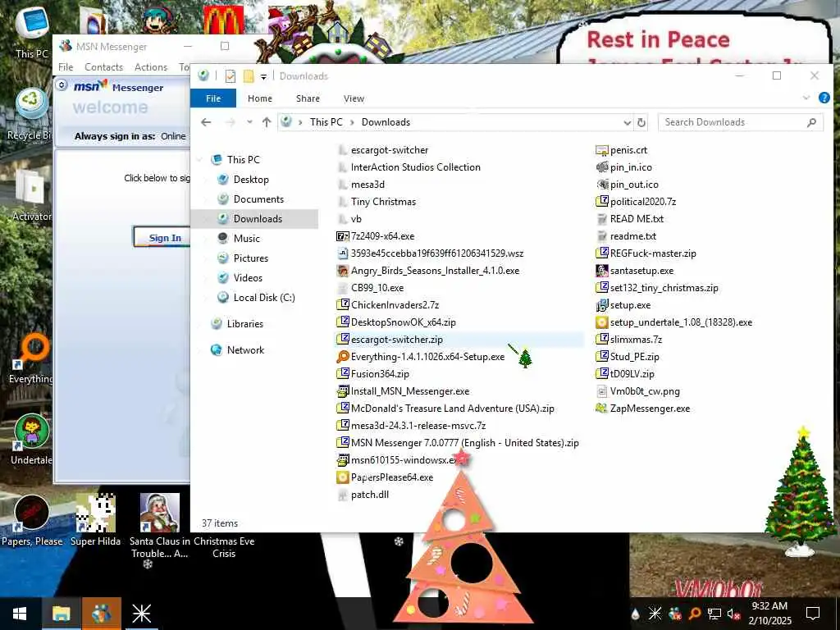The width and height of the screenshot is (840, 630).
Task: Select santasetup.exe installer
Action: [635, 271]
